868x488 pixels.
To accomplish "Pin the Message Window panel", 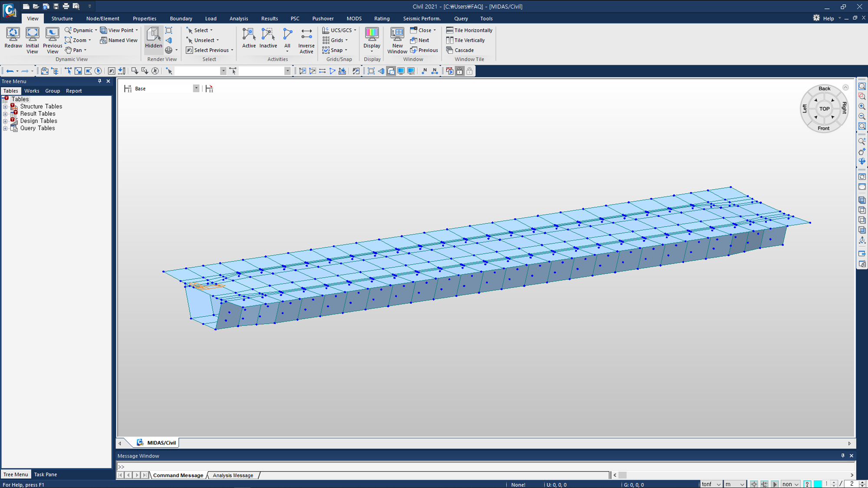I will pos(843,455).
